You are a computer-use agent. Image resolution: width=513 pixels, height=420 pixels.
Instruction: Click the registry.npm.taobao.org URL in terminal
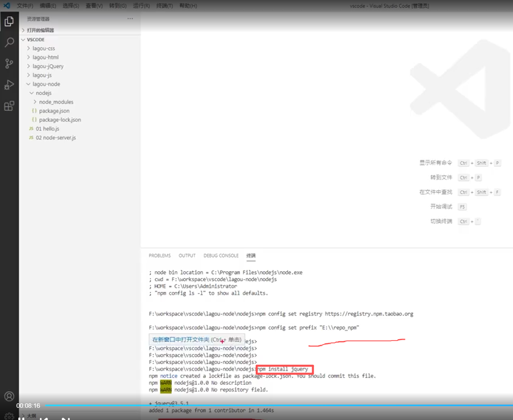(369, 314)
